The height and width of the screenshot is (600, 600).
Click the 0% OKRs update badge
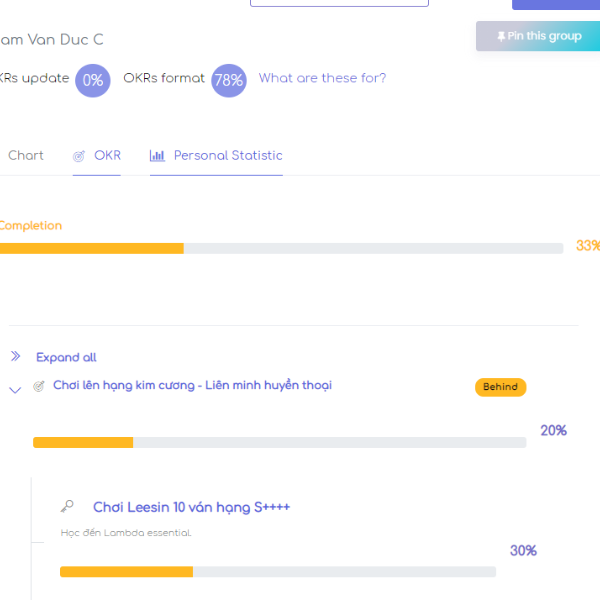(x=93, y=80)
